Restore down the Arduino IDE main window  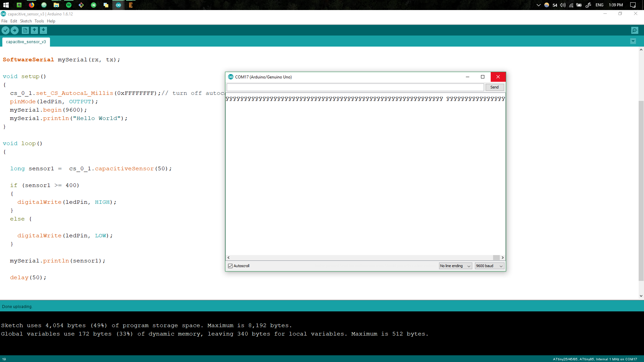pyautogui.click(x=620, y=14)
